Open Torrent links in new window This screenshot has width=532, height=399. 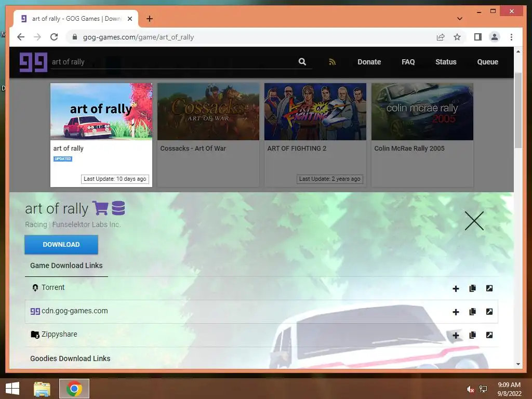489,288
